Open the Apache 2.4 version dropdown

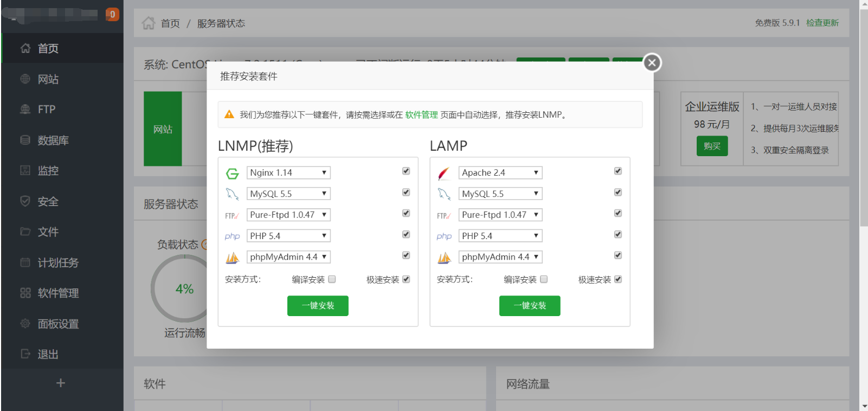click(500, 172)
